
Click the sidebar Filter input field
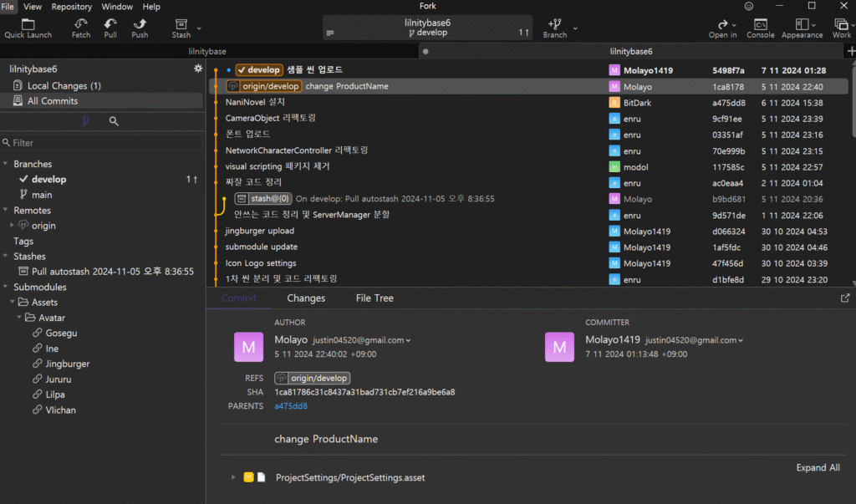[100, 143]
